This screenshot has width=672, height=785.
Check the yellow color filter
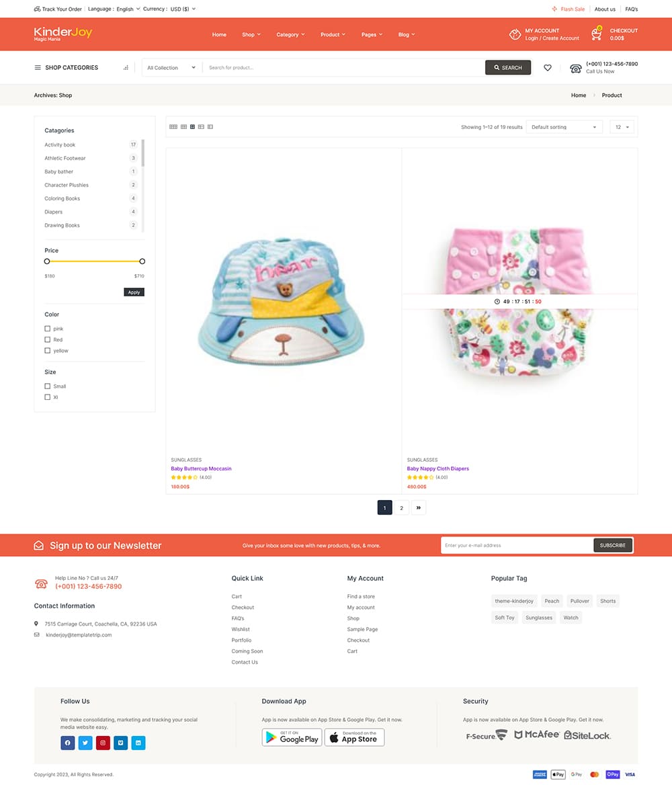48,351
